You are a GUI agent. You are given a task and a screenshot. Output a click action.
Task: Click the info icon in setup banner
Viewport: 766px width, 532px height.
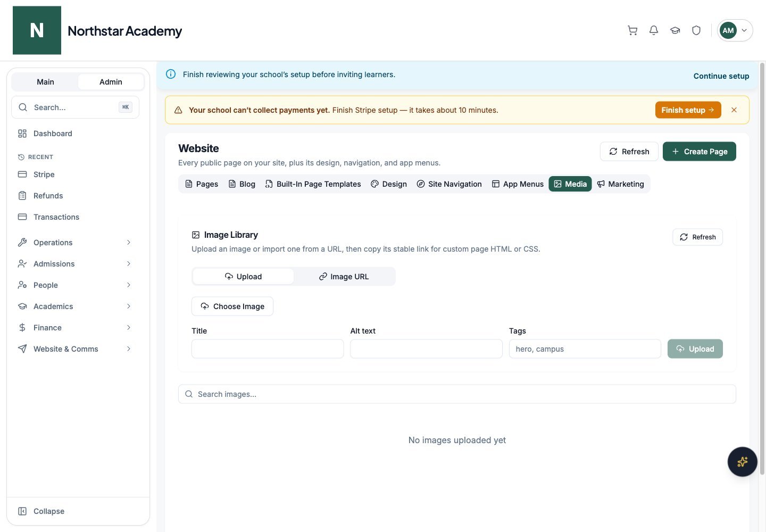pos(171,74)
